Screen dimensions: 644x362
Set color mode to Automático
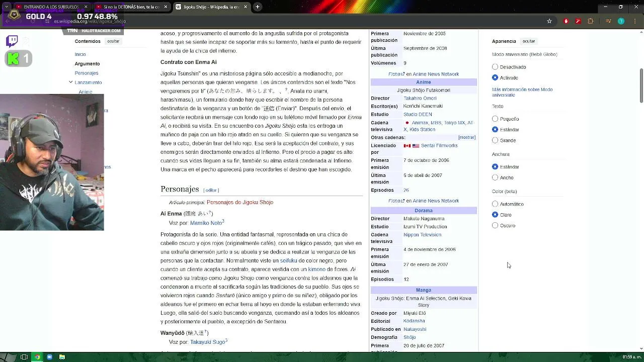point(495,204)
